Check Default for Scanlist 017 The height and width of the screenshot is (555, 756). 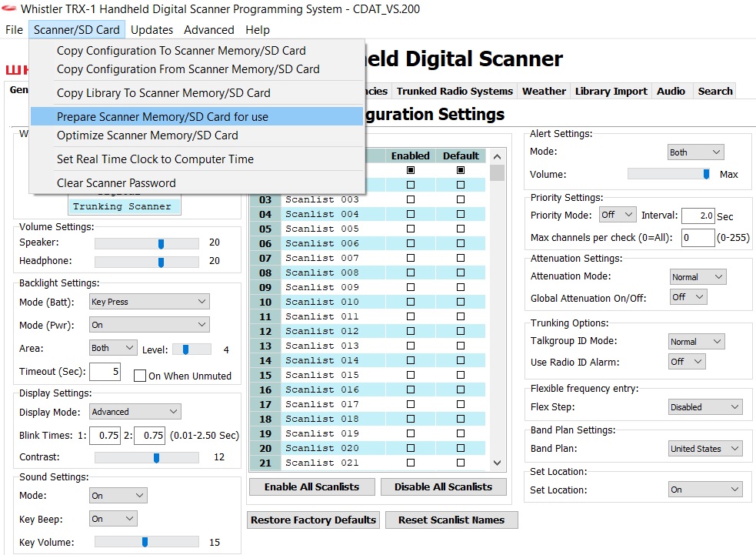click(x=461, y=404)
